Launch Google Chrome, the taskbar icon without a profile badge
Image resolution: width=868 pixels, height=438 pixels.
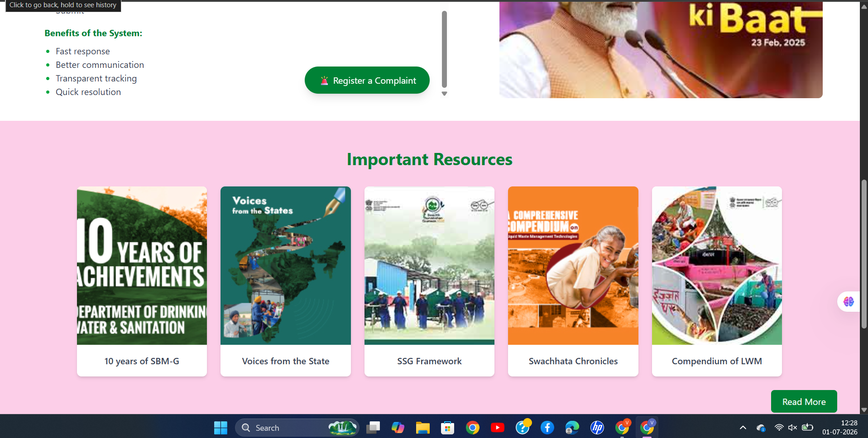(x=473, y=428)
